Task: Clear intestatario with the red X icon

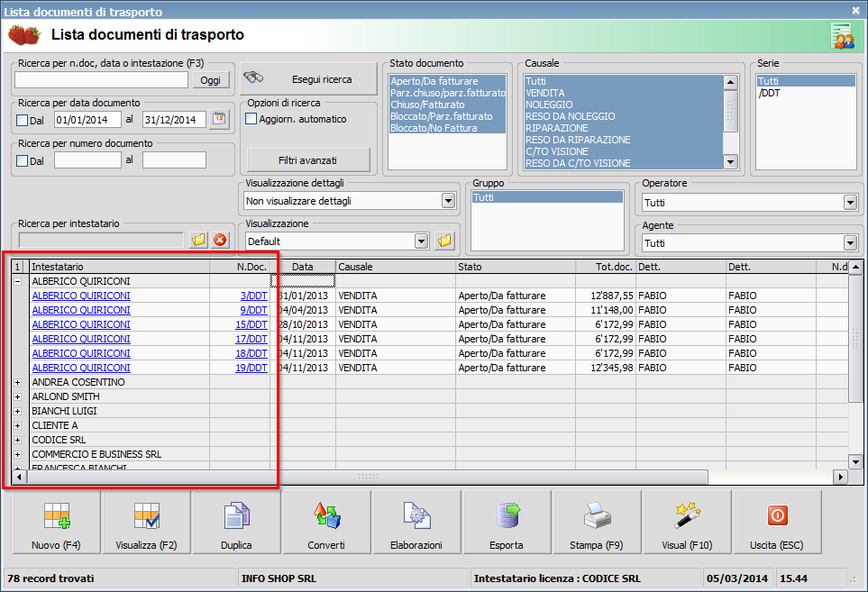Action: (x=220, y=240)
